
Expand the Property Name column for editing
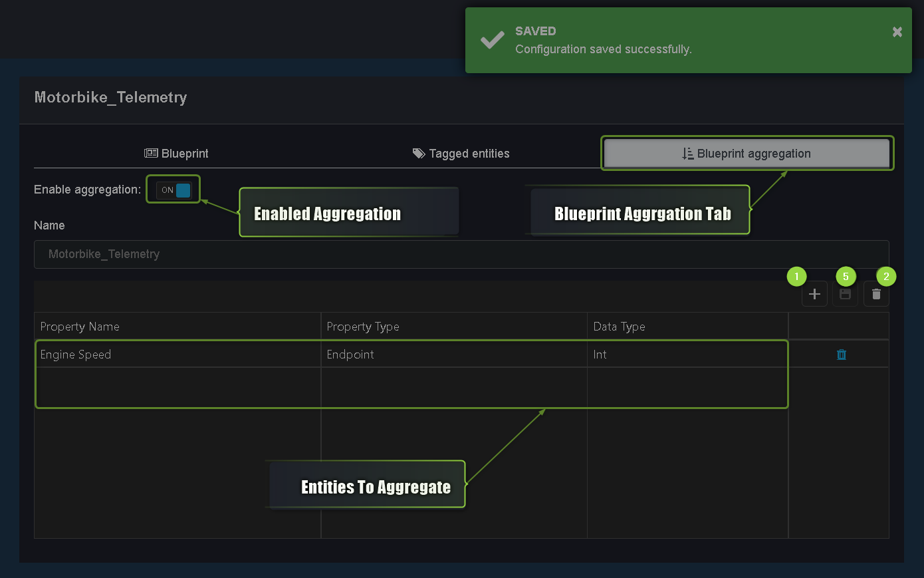point(177,355)
